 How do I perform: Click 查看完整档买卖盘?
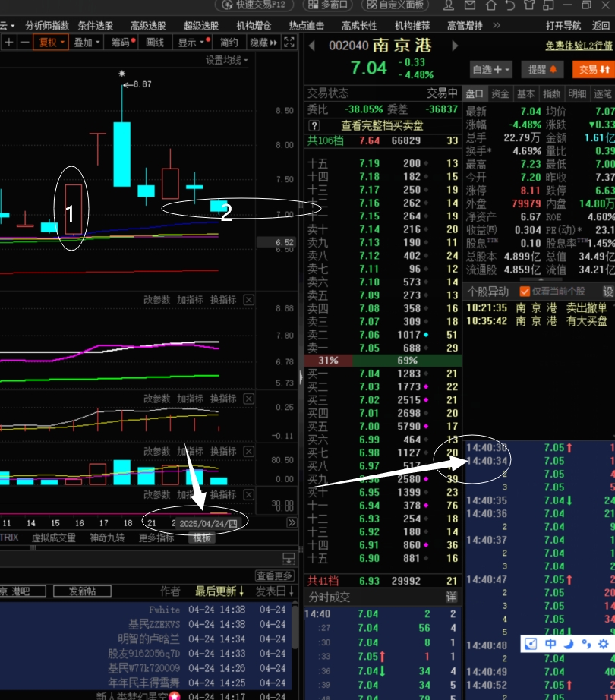coord(382,126)
